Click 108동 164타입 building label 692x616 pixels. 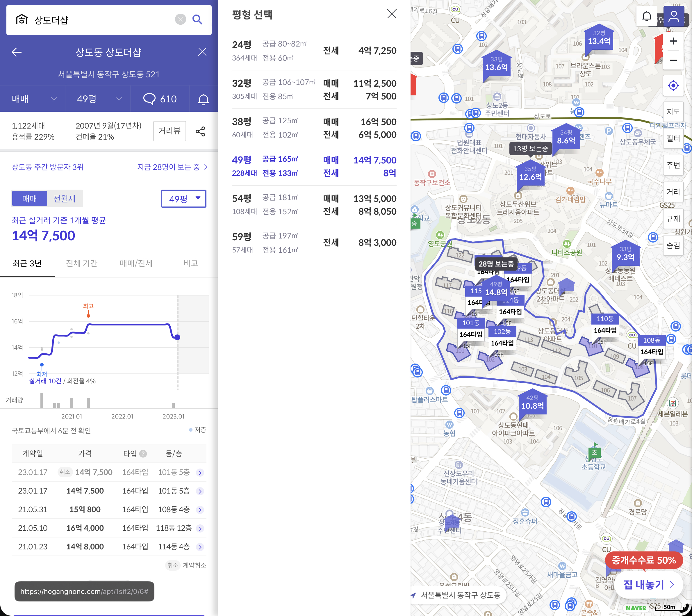coord(651,346)
